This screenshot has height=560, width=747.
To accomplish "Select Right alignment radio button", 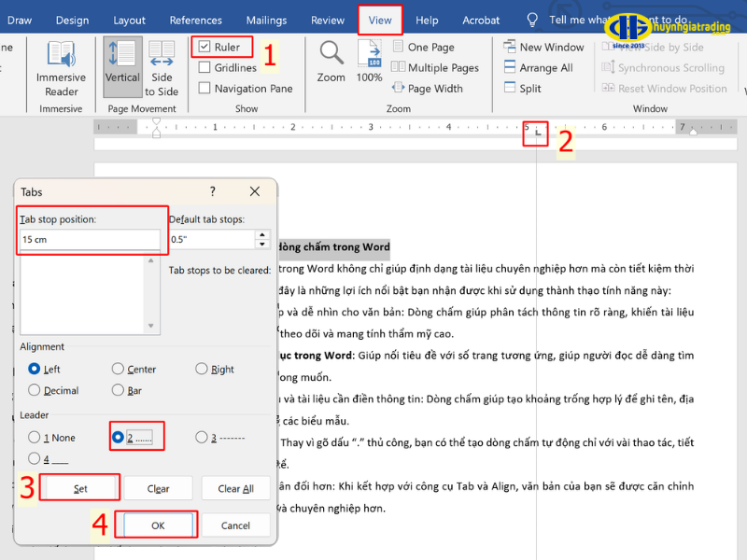I will tap(202, 369).
